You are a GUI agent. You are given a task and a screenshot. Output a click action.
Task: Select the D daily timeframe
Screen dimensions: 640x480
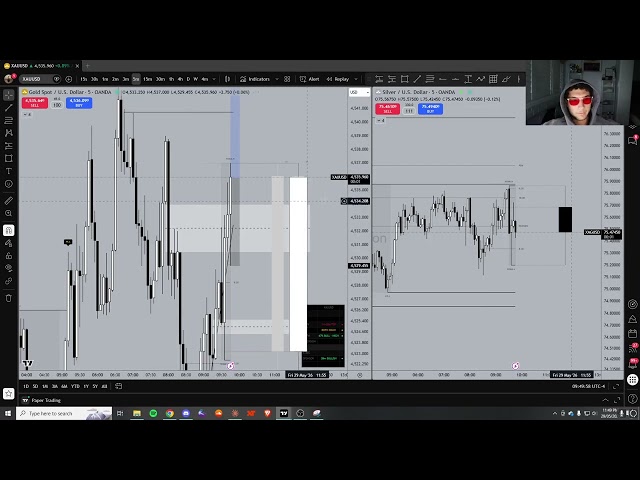pos(188,79)
